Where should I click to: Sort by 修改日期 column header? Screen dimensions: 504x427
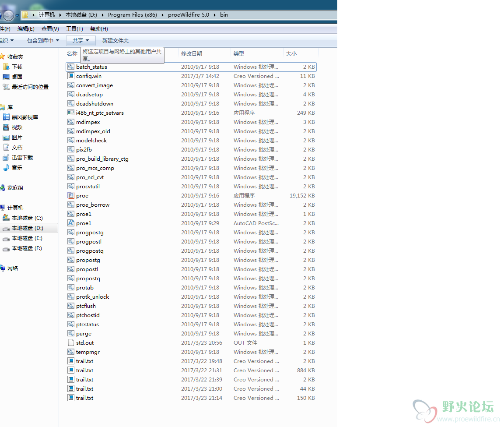pyautogui.click(x=204, y=54)
